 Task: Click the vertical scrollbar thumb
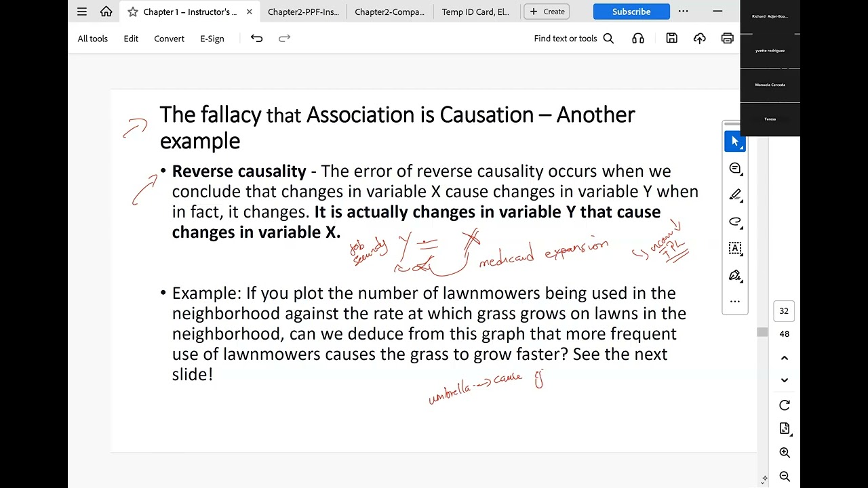click(x=762, y=332)
